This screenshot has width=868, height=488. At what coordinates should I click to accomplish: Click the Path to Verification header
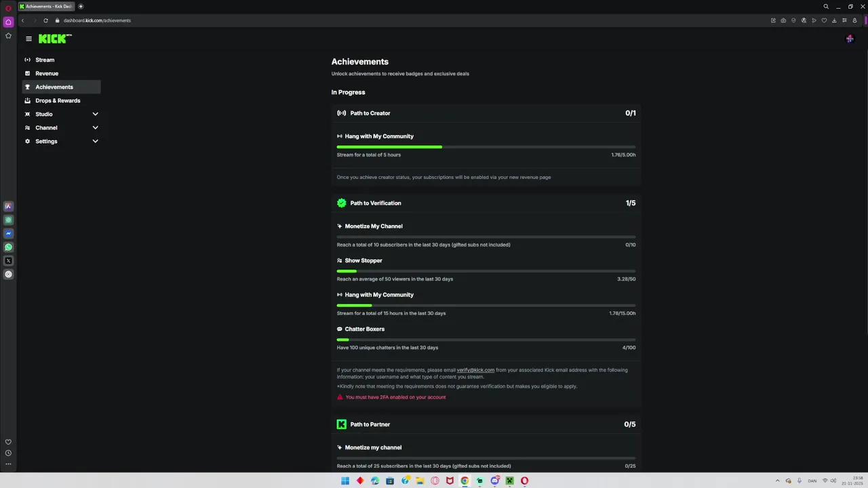pyautogui.click(x=486, y=203)
